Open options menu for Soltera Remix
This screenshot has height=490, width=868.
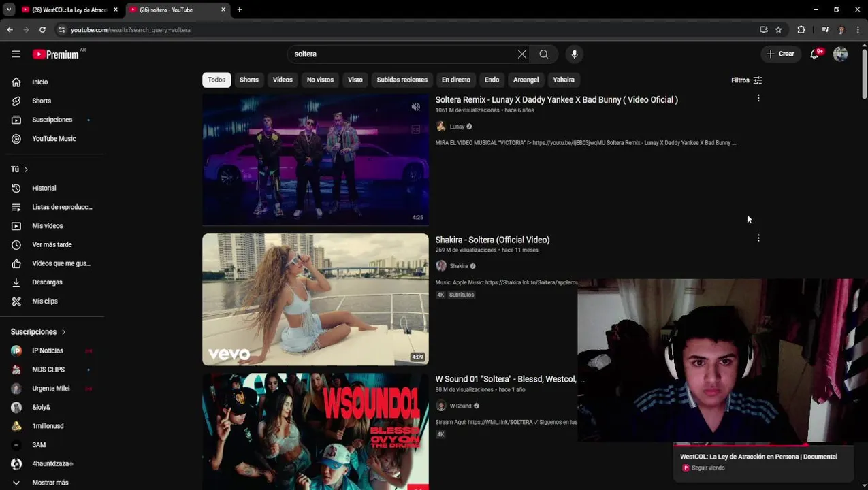click(758, 99)
